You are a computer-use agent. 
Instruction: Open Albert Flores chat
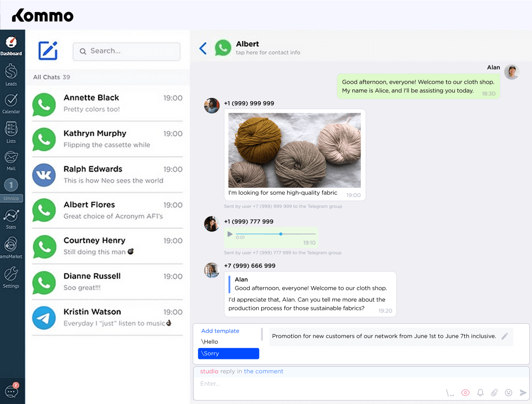pyautogui.click(x=108, y=210)
